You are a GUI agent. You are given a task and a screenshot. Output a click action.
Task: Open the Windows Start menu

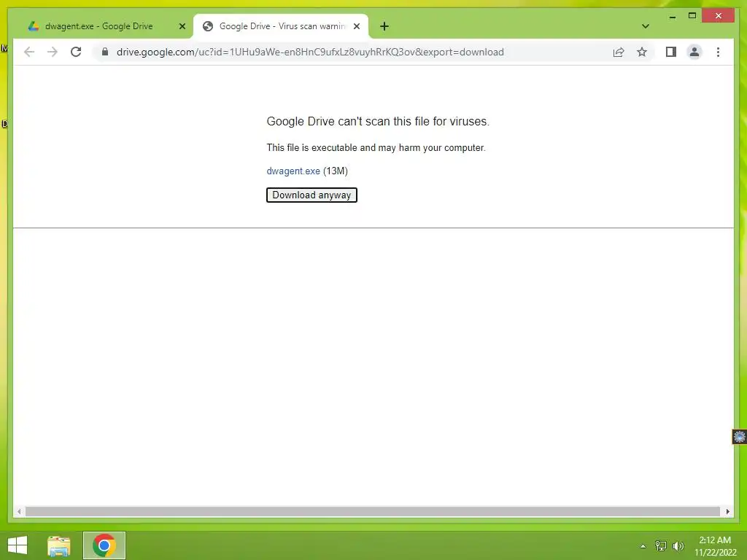point(18,545)
